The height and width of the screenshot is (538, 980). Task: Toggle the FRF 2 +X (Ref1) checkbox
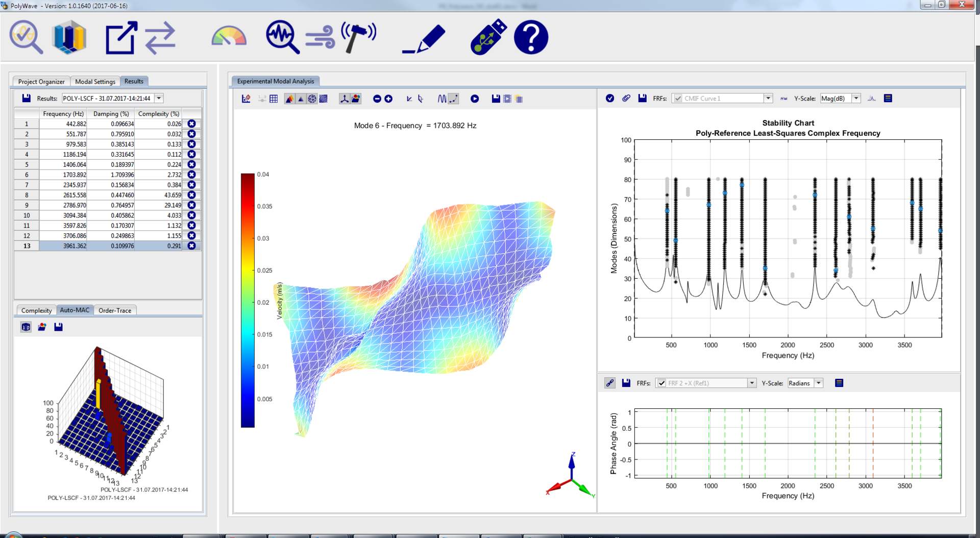pyautogui.click(x=661, y=383)
